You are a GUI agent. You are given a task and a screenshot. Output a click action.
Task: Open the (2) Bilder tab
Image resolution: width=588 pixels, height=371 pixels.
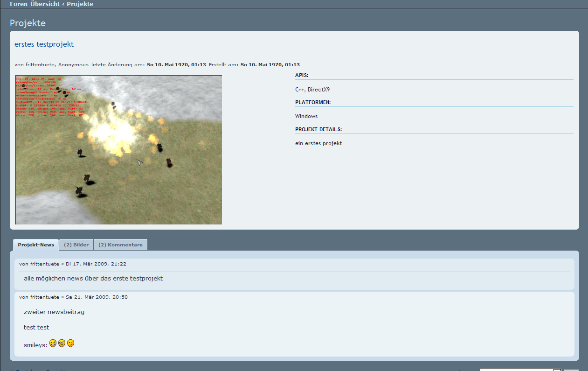pyautogui.click(x=76, y=245)
